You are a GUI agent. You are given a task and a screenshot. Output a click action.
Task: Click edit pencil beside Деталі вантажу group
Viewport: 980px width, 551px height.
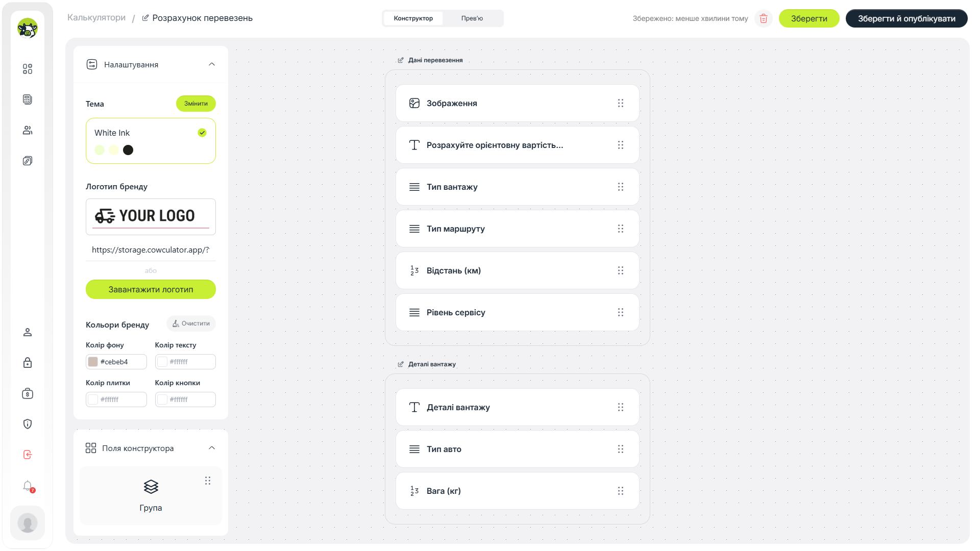click(x=401, y=364)
